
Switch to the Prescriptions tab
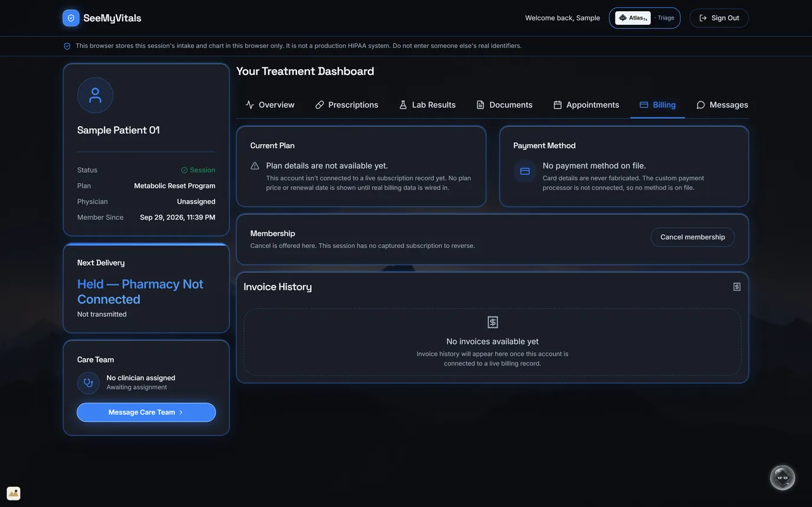point(347,105)
